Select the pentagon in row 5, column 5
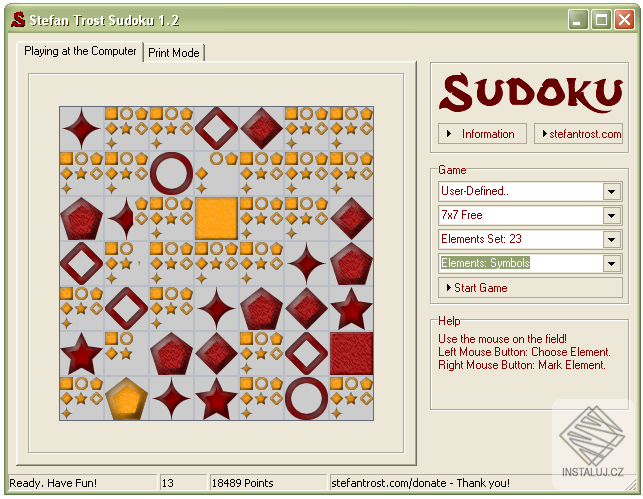This screenshot has width=643, height=499. [x=262, y=309]
